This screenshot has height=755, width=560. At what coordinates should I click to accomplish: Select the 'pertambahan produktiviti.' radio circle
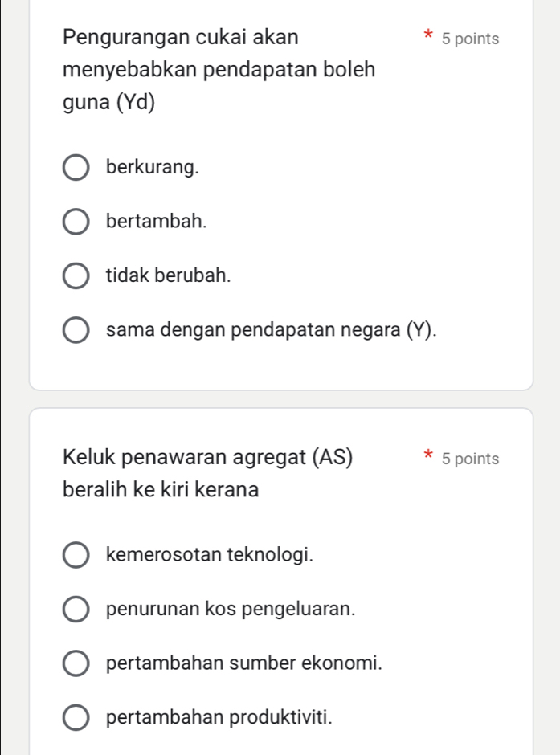(x=76, y=718)
